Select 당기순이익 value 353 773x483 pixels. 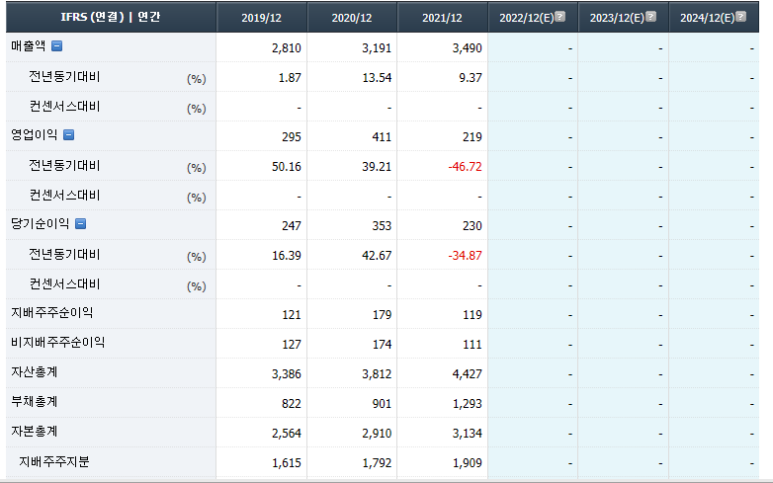point(382,226)
